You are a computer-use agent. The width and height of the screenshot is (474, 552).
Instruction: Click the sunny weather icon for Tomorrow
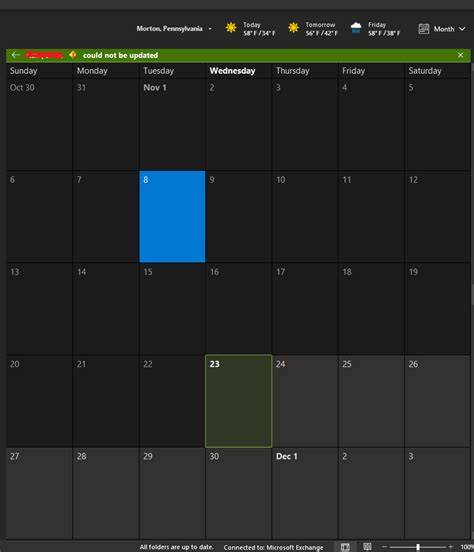pyautogui.click(x=293, y=28)
